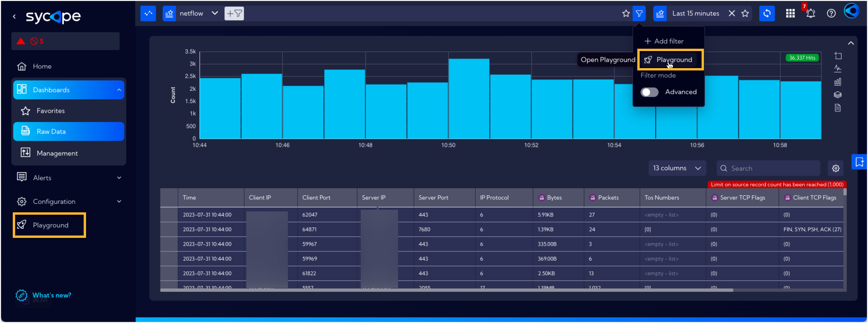Click the IP Protocol column header

click(504, 198)
